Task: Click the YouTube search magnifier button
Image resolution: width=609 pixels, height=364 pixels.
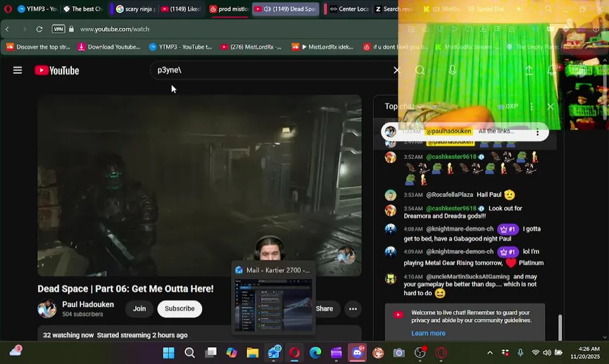Action: click(420, 70)
